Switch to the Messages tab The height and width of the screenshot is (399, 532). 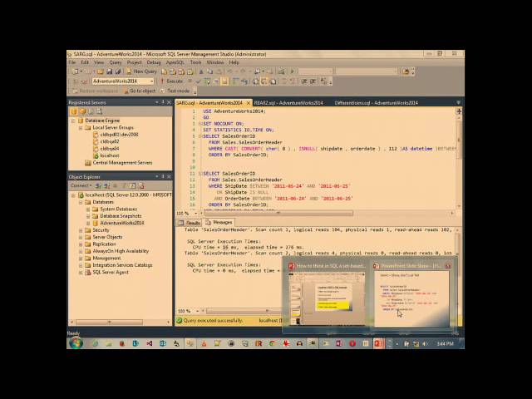pos(219,223)
